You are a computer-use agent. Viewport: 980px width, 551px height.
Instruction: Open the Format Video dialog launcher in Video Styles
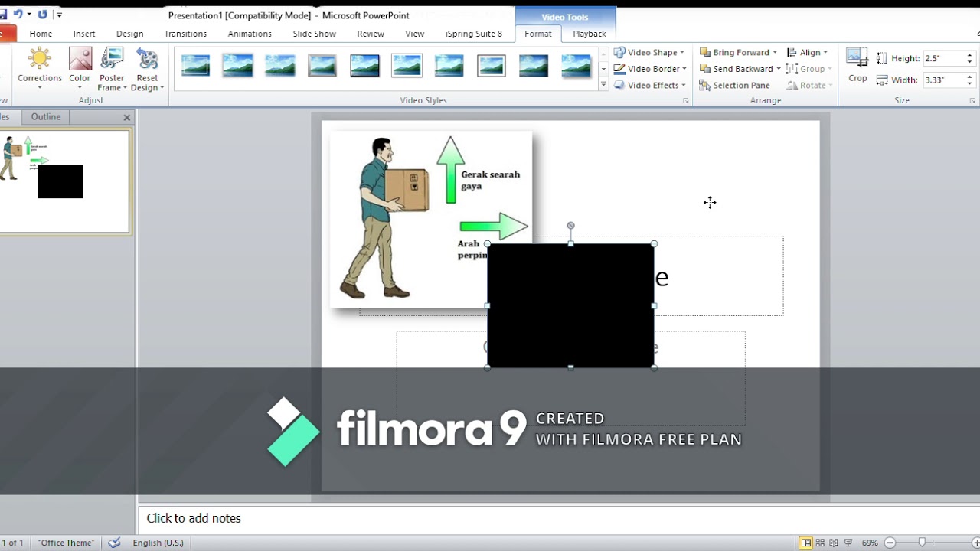(685, 101)
